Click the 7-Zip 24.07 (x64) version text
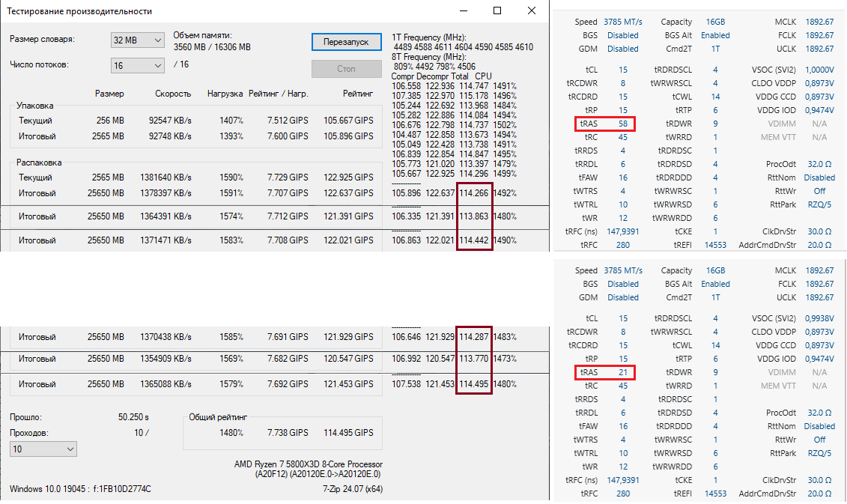847x504 pixels. [353, 489]
